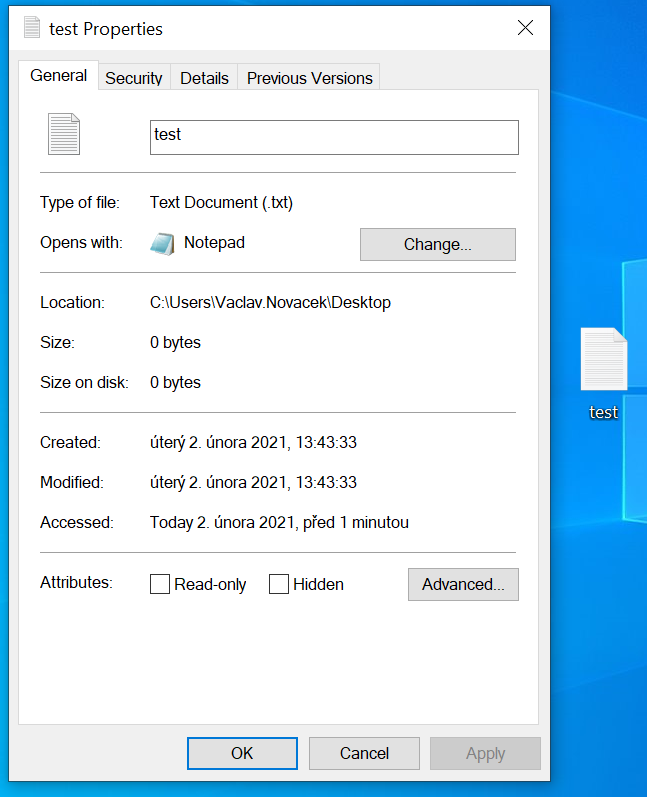Close the test Properties dialog
647x797 pixels.
[x=525, y=27]
